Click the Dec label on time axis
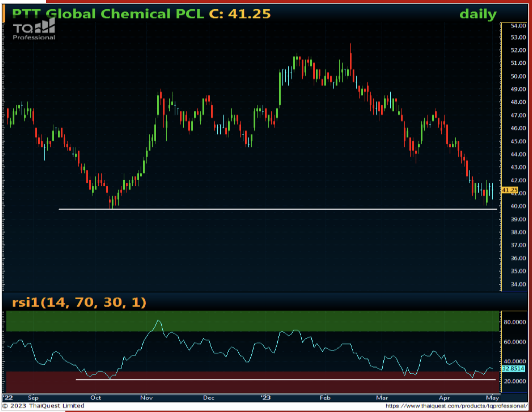This screenshot has height=412, width=532. pos(208,398)
